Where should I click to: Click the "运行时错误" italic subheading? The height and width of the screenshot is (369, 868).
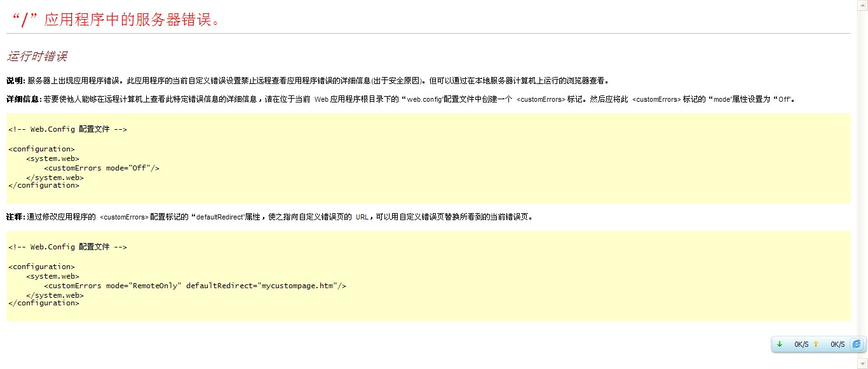point(37,56)
